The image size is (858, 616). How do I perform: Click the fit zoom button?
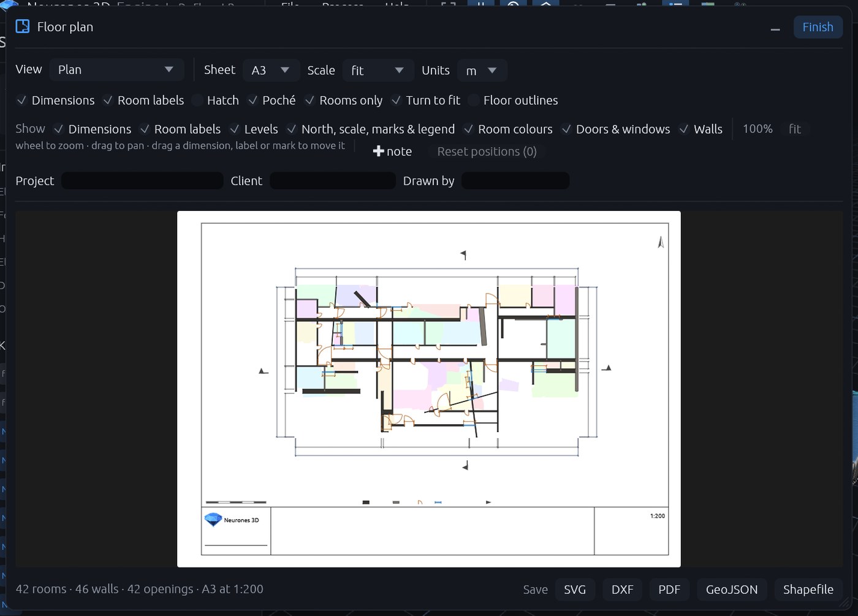click(795, 129)
